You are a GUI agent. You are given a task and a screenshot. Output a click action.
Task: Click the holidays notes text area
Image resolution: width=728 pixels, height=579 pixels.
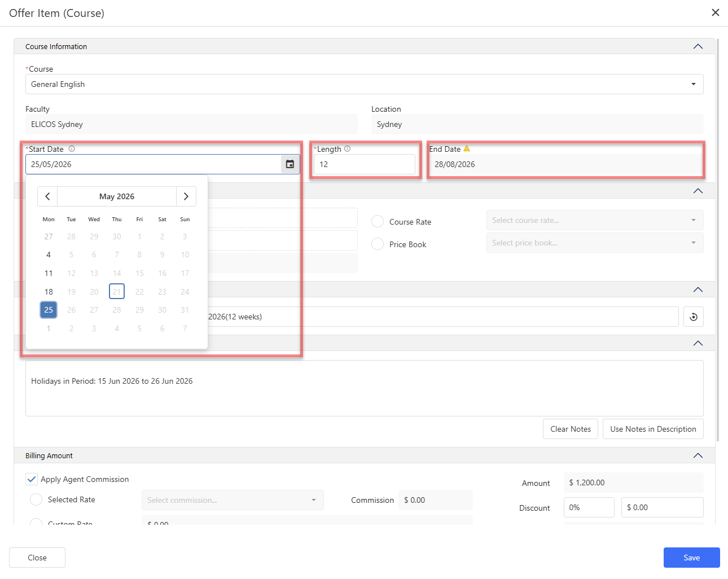coord(365,388)
